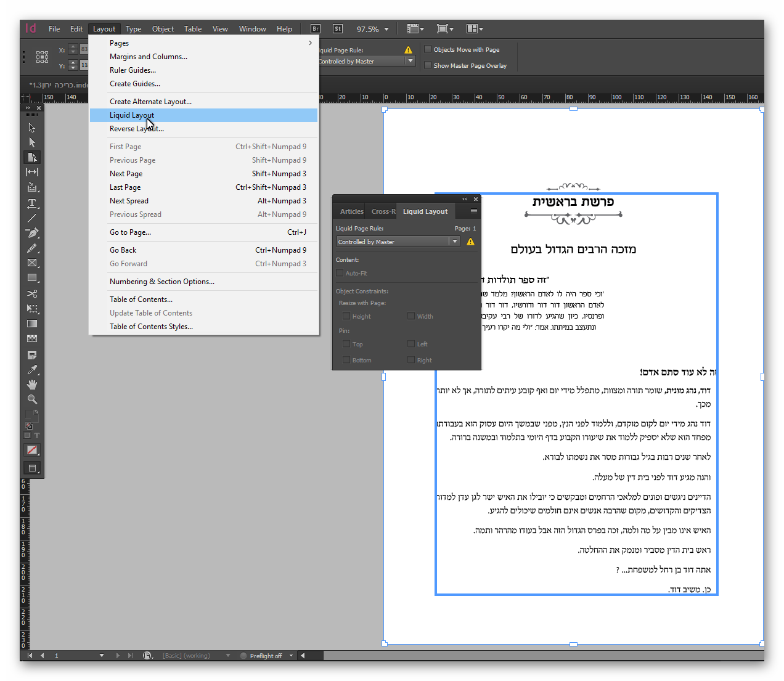Click the Fill and Stroke swatch
The height and width of the screenshot is (681, 784).
32,415
